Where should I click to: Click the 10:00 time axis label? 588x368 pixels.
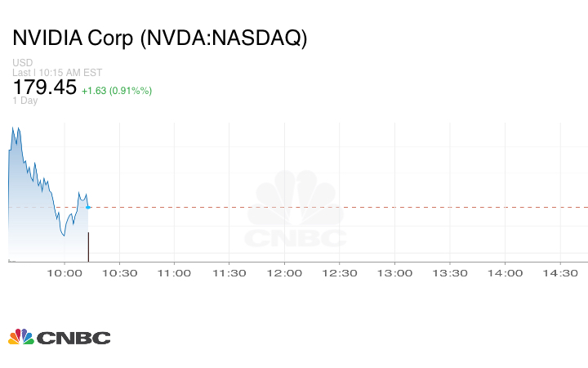click(x=65, y=273)
